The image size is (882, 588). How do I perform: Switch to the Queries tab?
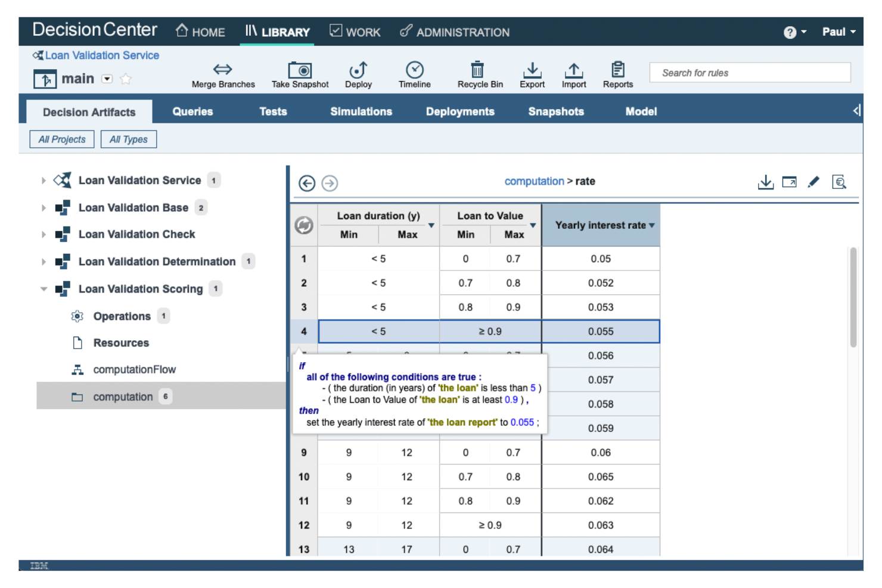192,111
